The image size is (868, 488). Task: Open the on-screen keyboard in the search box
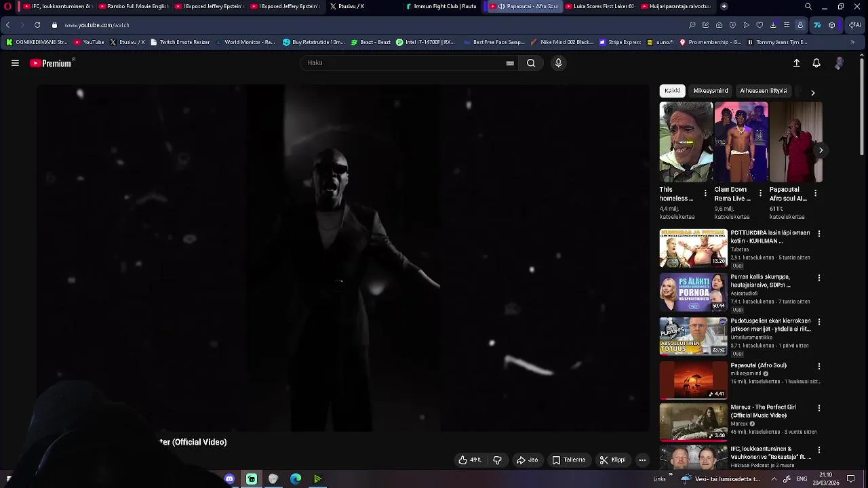510,63
